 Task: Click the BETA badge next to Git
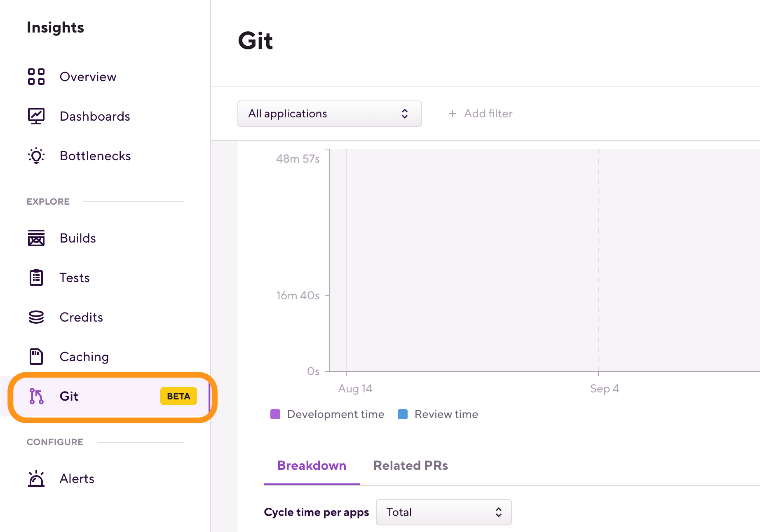178,396
